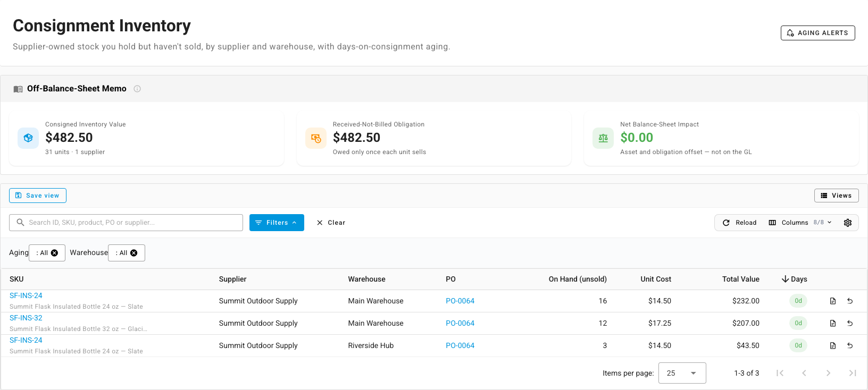The height and width of the screenshot is (390, 868).
Task: Save the current view
Action: pyautogui.click(x=38, y=196)
